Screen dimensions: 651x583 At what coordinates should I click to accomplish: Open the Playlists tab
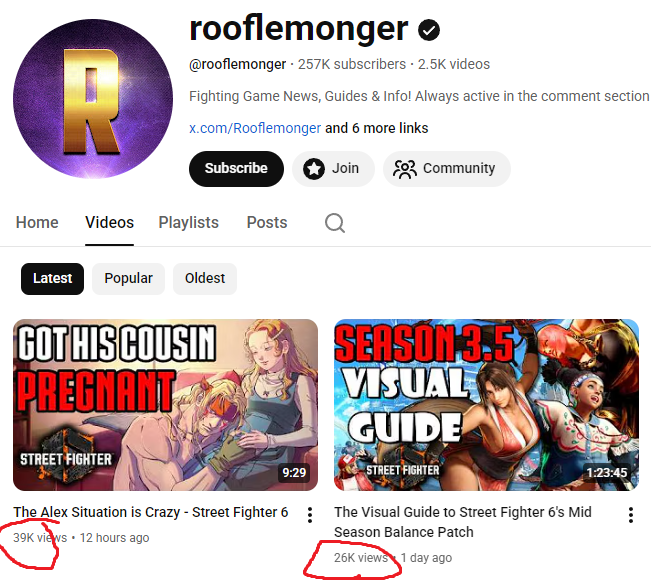tap(188, 223)
